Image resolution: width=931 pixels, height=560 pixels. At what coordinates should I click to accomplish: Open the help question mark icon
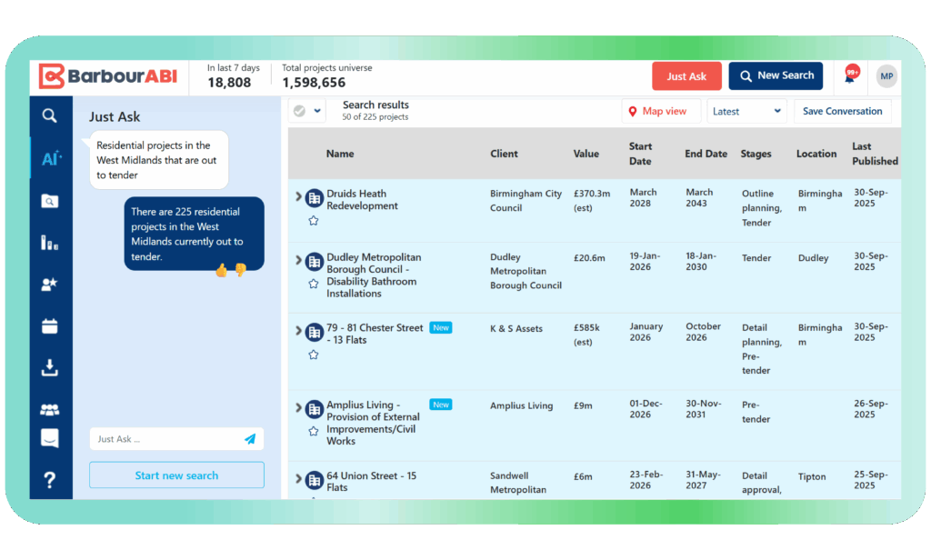click(x=50, y=480)
